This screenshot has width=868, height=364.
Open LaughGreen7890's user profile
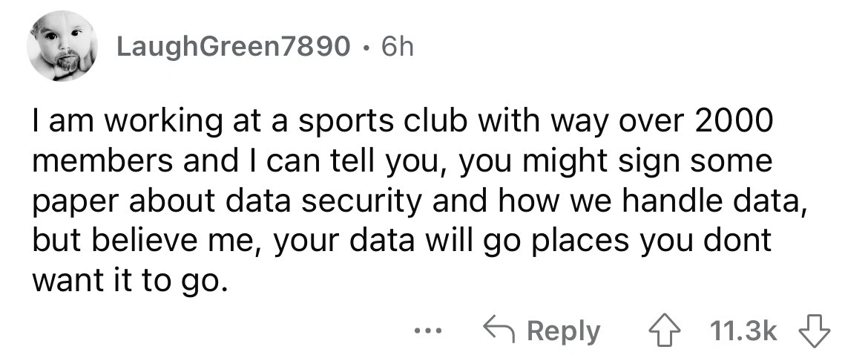[x=232, y=48]
